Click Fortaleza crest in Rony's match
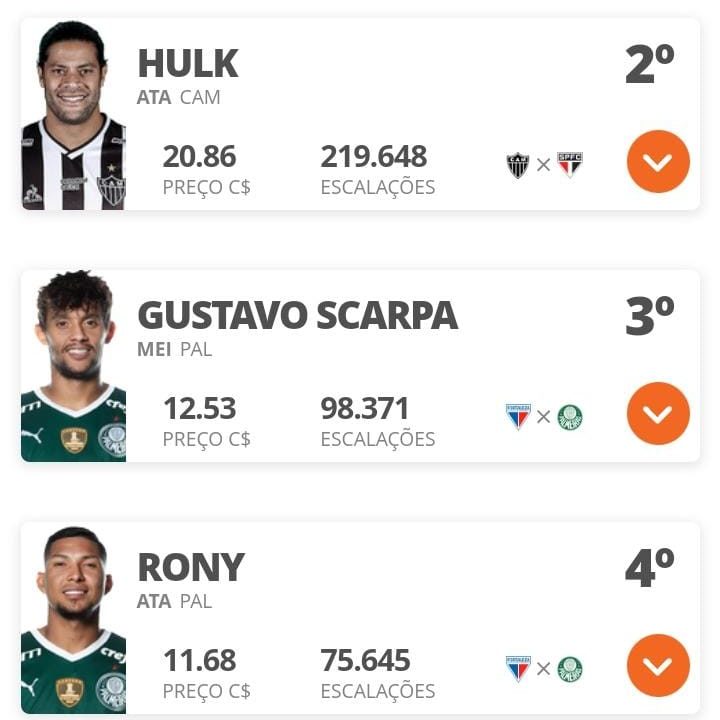Viewport: 720px width, 720px height. [518, 669]
